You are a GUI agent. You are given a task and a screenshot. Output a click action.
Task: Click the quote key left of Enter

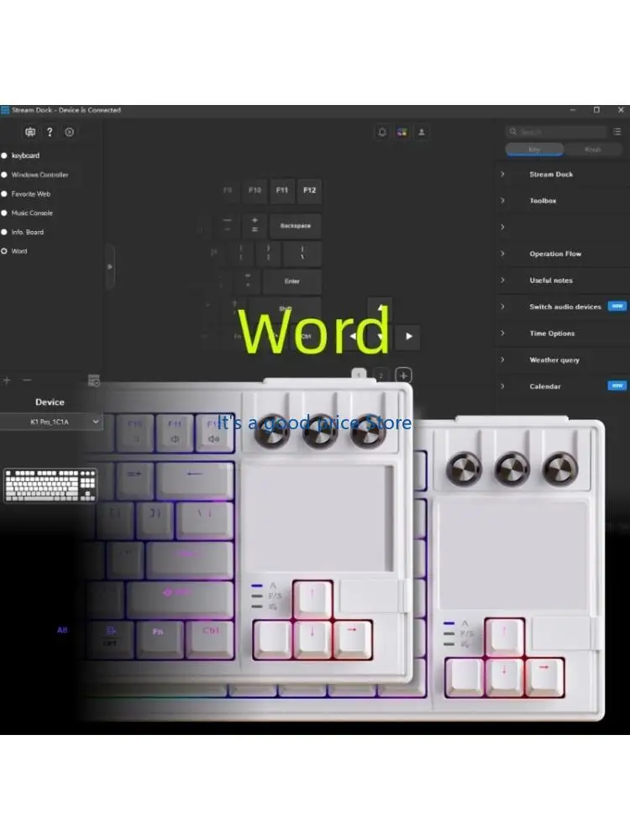tap(248, 281)
